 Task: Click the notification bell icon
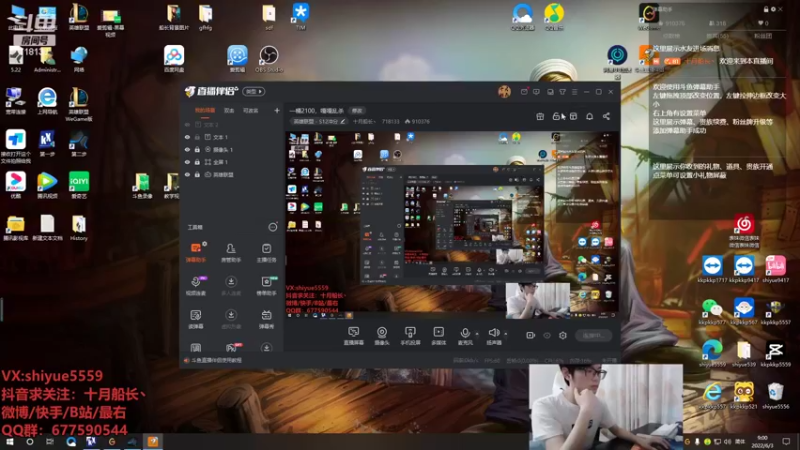click(589, 116)
